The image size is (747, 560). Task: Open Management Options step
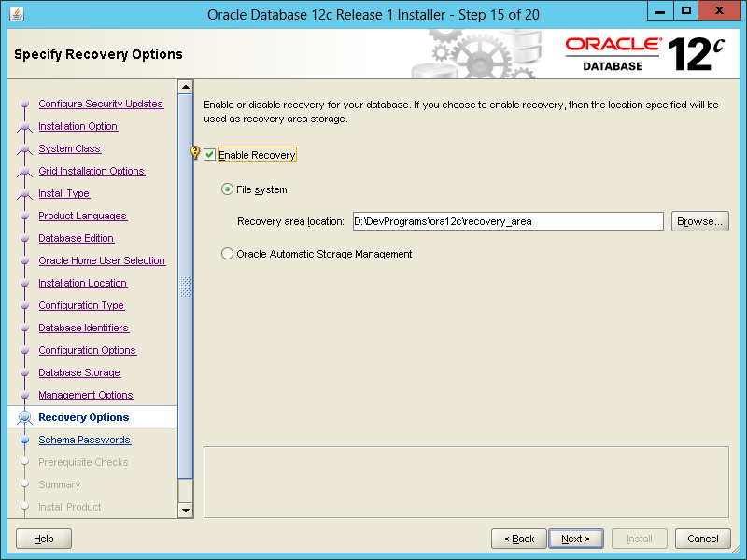pos(86,395)
